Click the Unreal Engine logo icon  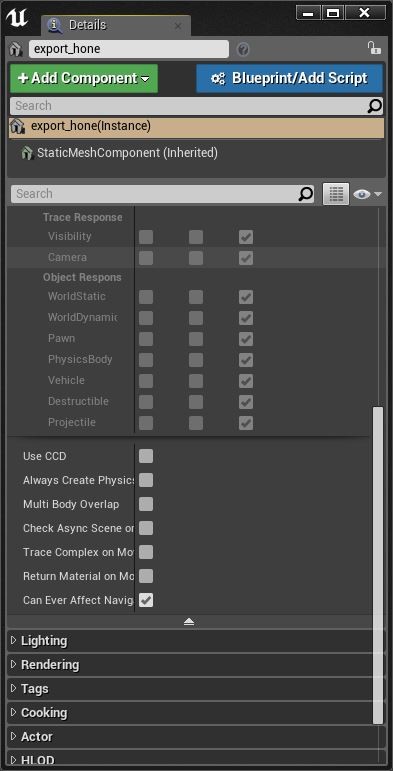point(17,18)
